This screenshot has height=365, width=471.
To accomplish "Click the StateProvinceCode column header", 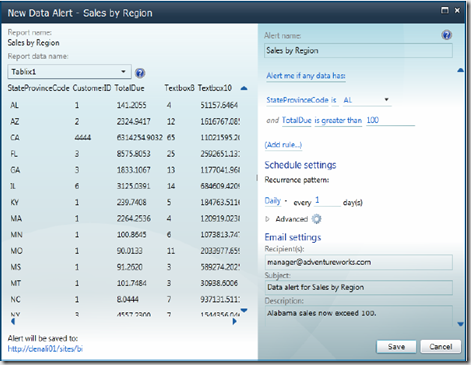I will coord(38,88).
